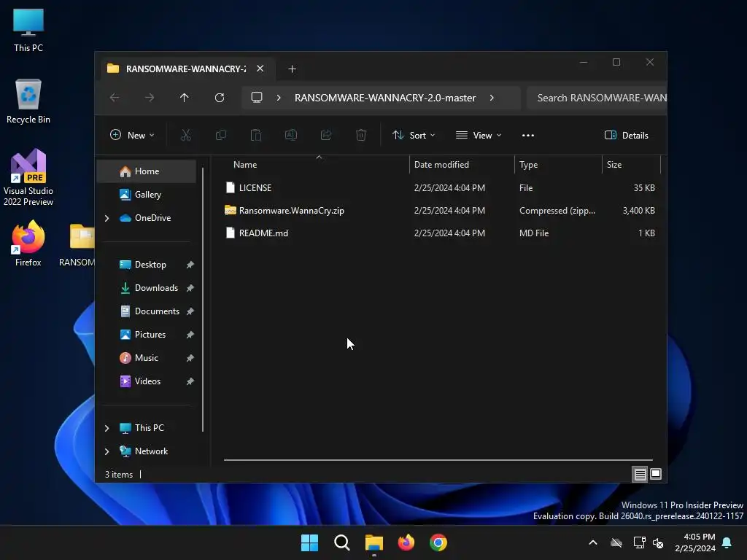Viewport: 747px width, 560px height.
Task: Sort by Date modified column header
Action: (461, 165)
